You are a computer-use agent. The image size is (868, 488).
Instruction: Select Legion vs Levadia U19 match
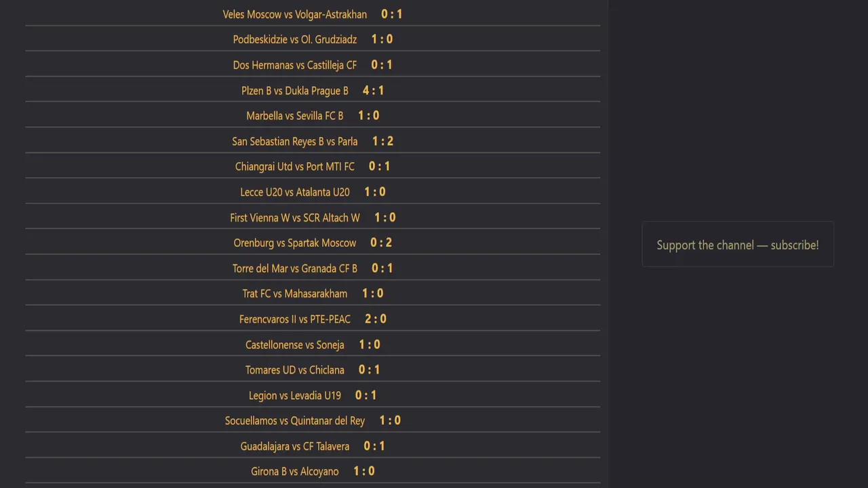click(295, 396)
